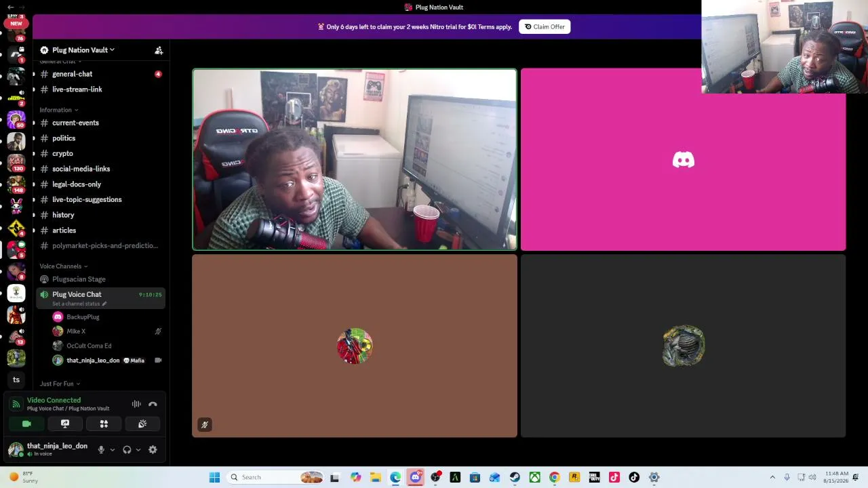The height and width of the screenshot is (488, 868).
Task: Click Set a channel status
Action: click(x=79, y=304)
